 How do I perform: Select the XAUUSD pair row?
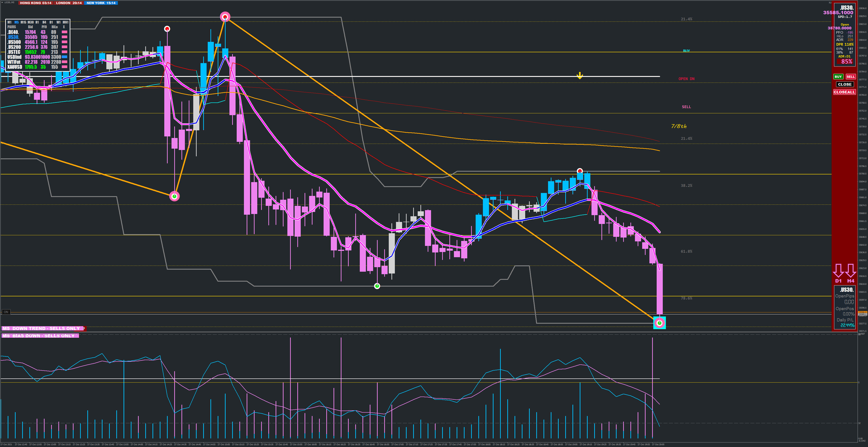click(x=14, y=67)
